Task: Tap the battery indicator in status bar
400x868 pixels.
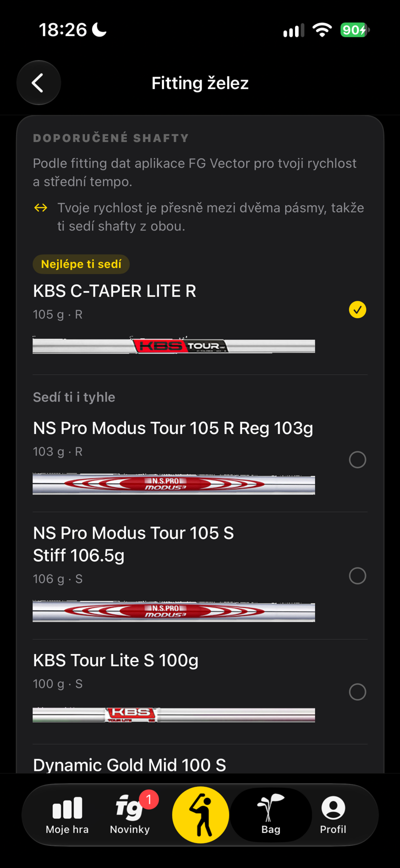Action: coord(354,30)
